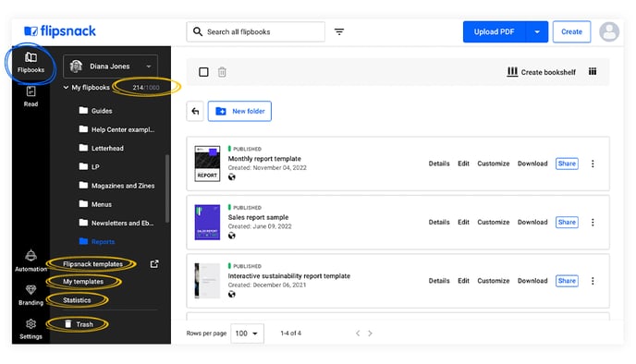
Task: Click the New folder button
Action: click(x=239, y=111)
